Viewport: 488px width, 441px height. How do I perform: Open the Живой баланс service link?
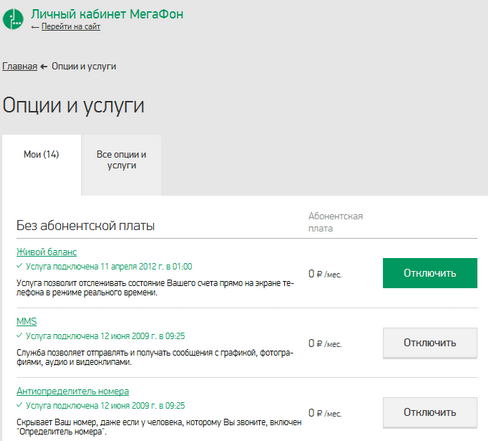coord(46,252)
